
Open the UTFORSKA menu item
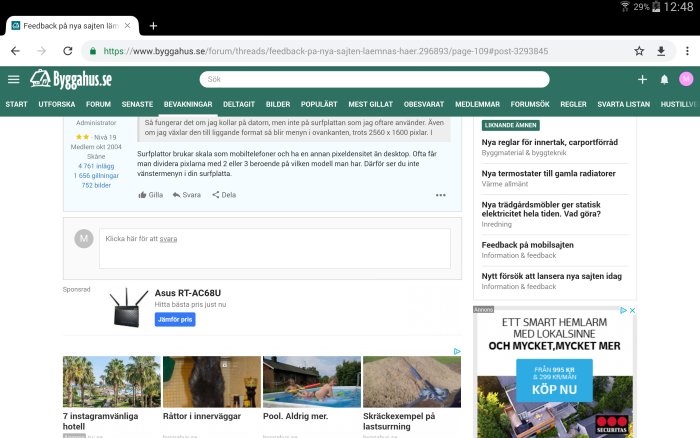57,104
